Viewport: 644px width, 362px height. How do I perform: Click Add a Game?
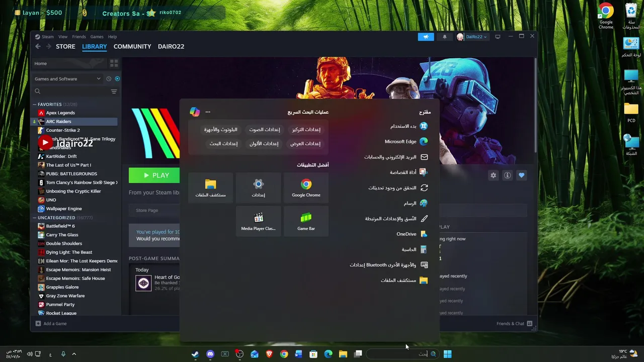pyautogui.click(x=51, y=324)
